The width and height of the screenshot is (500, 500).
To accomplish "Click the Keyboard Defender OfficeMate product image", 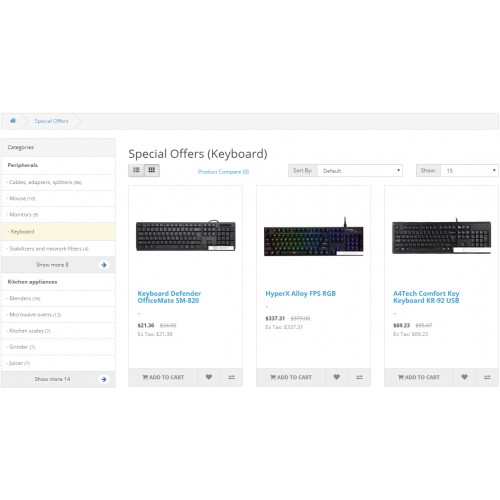I will [186, 236].
